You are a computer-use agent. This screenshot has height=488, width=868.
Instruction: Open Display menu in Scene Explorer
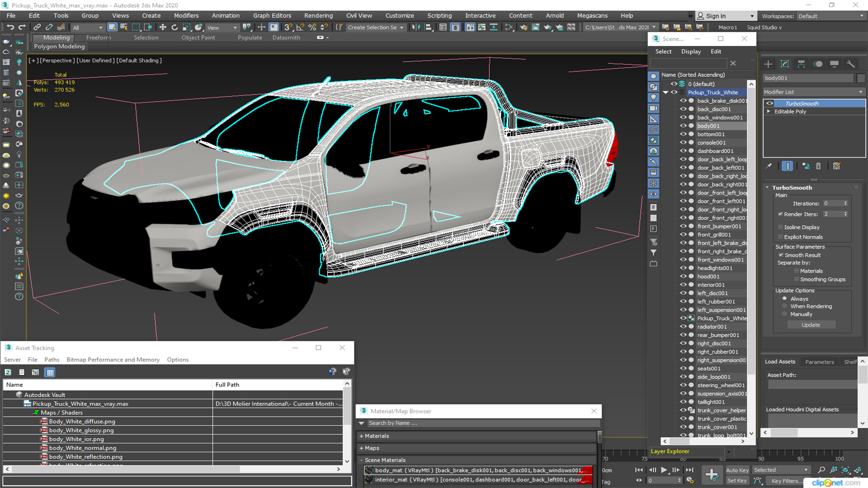coord(691,52)
